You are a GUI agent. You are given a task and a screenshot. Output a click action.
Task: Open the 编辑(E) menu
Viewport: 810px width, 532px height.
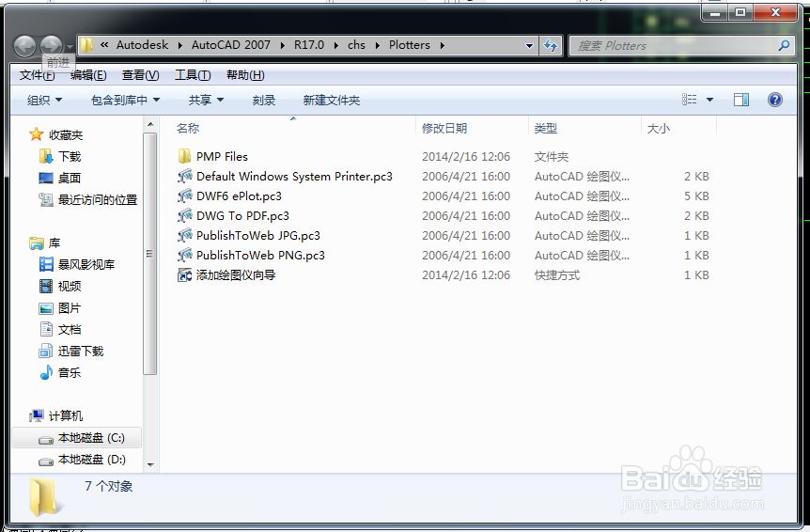(x=88, y=75)
